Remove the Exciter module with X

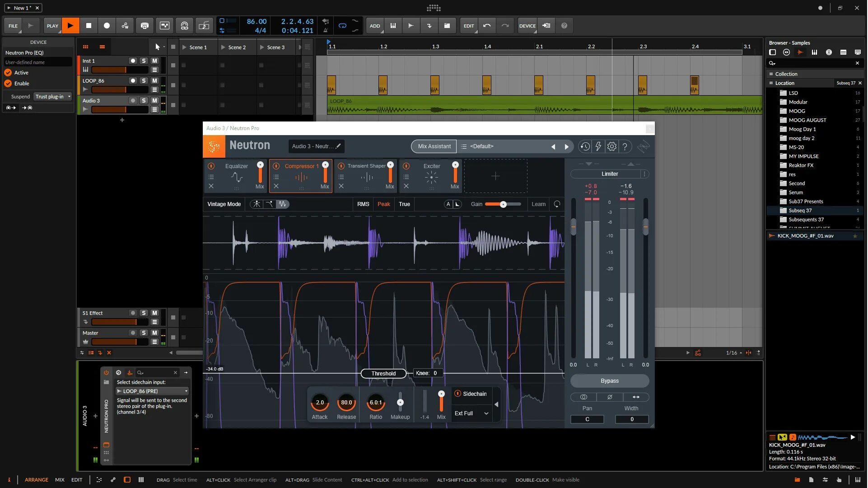(x=406, y=186)
